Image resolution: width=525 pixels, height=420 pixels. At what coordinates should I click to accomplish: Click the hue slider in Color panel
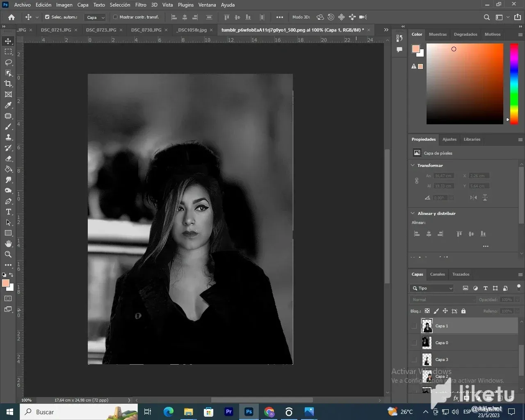tap(514, 84)
